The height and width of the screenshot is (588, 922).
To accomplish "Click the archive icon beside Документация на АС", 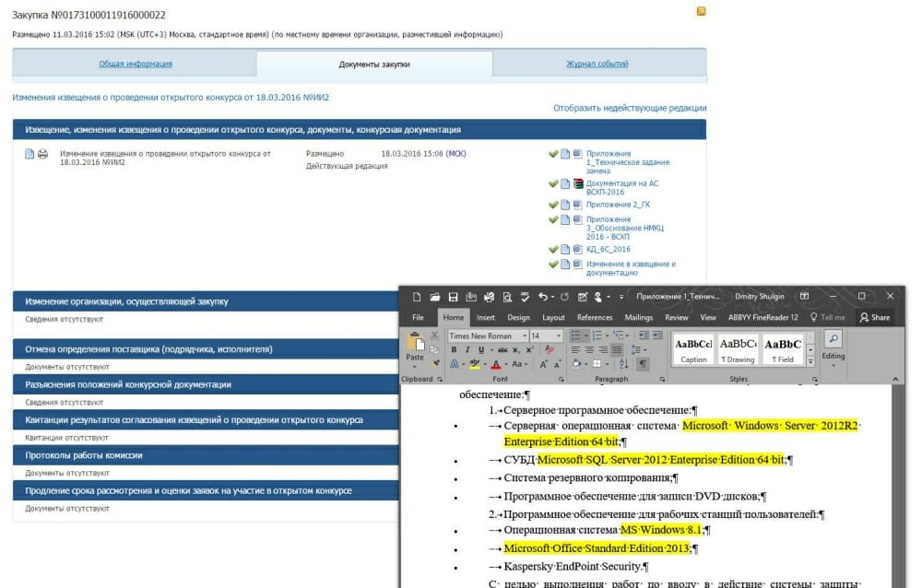I will coord(578,183).
